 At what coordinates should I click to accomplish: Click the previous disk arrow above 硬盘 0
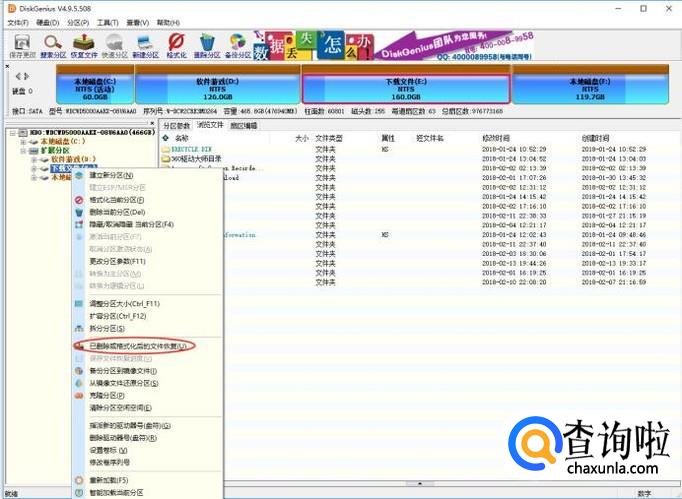(19, 77)
